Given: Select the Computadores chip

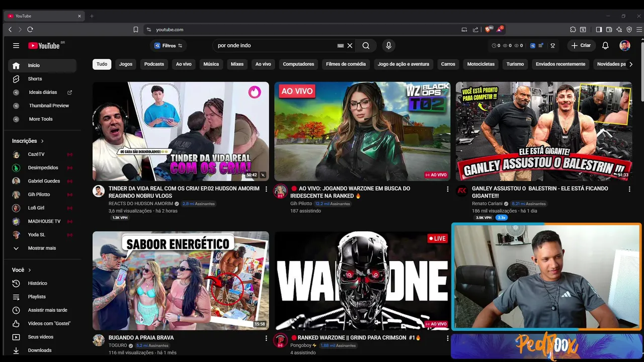Looking at the screenshot, I should click(x=298, y=64).
